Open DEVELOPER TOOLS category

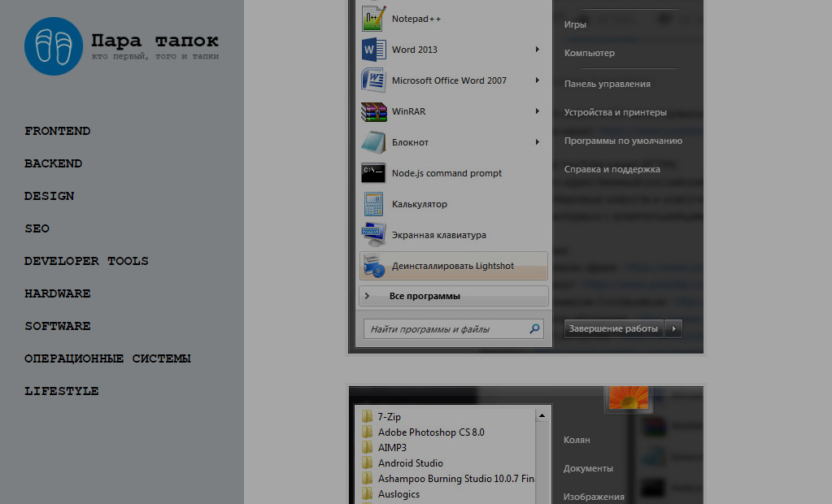click(86, 261)
